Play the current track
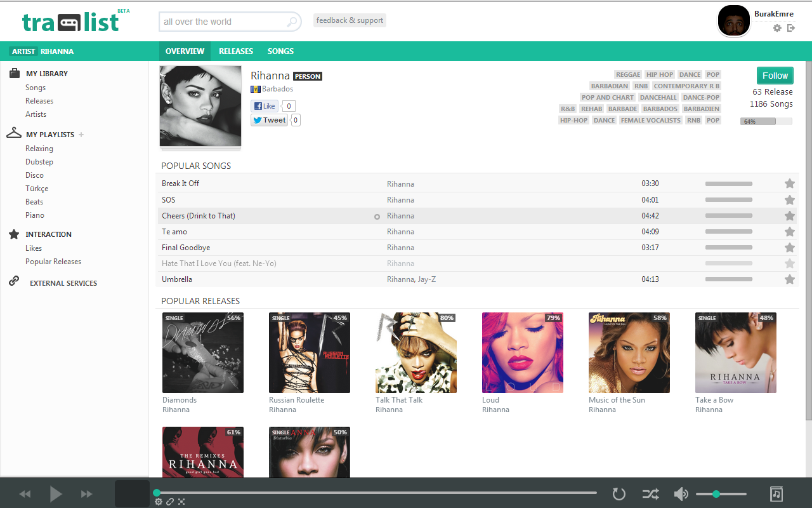 pos(56,493)
